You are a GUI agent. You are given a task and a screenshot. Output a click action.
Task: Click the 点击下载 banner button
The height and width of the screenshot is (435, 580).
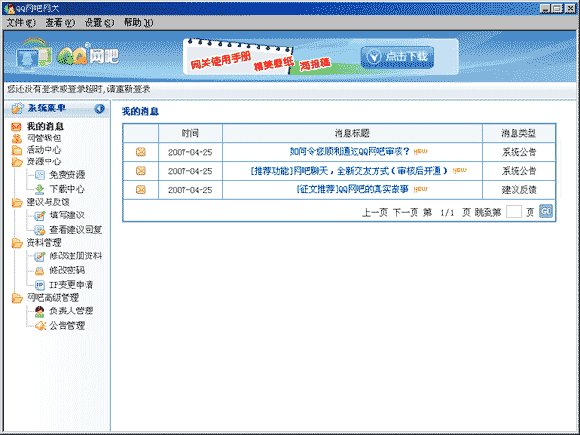(397, 57)
